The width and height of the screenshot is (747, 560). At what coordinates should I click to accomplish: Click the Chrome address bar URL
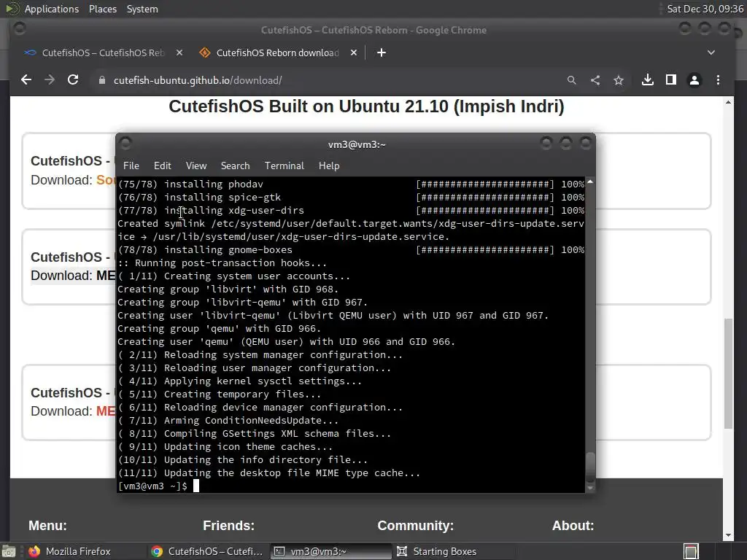tap(198, 80)
